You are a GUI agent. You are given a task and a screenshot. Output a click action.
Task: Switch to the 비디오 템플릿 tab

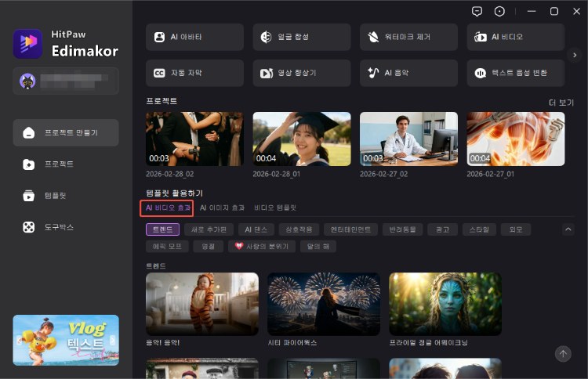[x=275, y=208]
